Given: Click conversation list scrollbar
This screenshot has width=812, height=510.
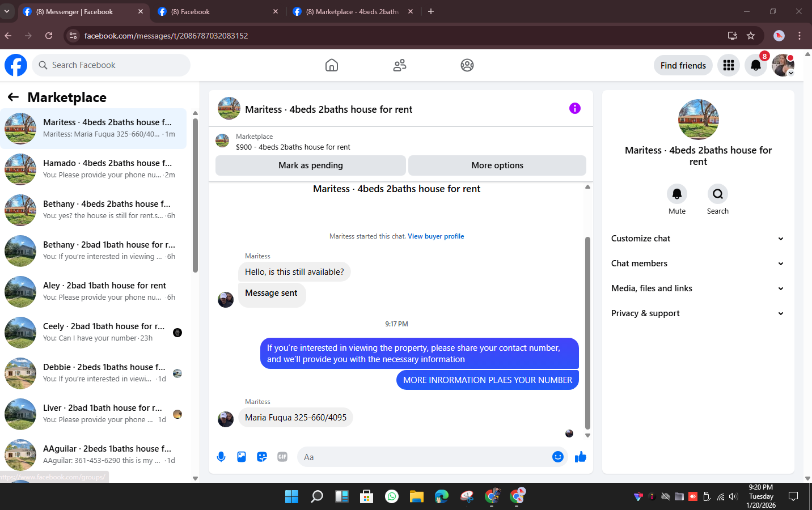Looking at the screenshot, I should pos(195,195).
